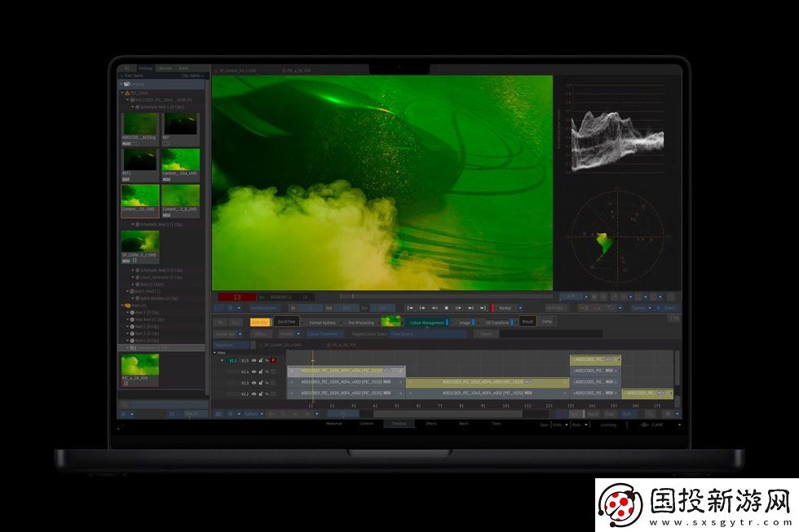The width and height of the screenshot is (799, 532).
Task: Jump to the first frame of the clip
Action: pyautogui.click(x=411, y=308)
